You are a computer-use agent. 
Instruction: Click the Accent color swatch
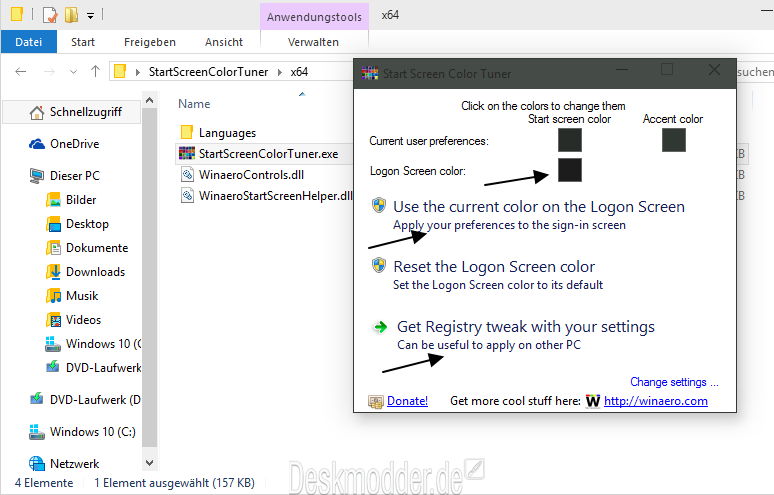click(x=673, y=140)
